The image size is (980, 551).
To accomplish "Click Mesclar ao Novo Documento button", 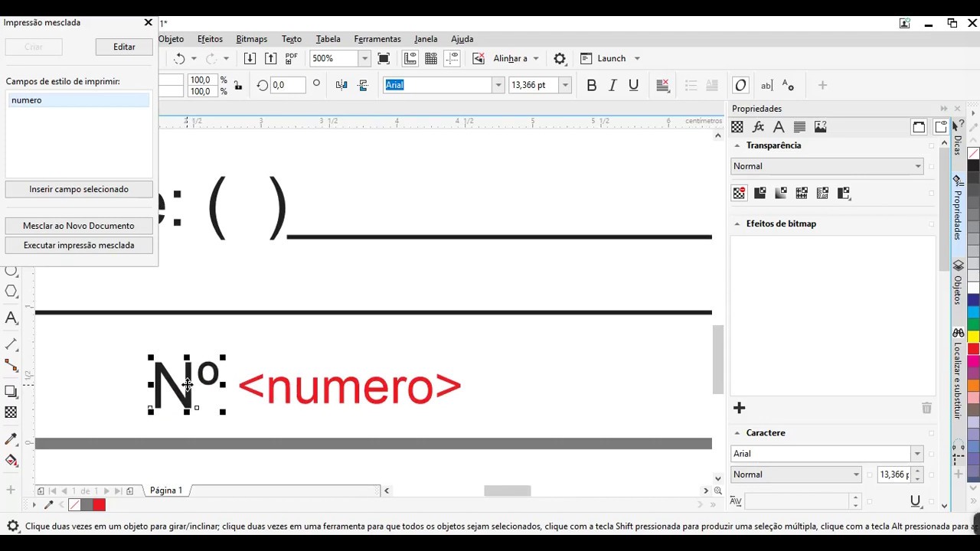I will click(x=79, y=226).
